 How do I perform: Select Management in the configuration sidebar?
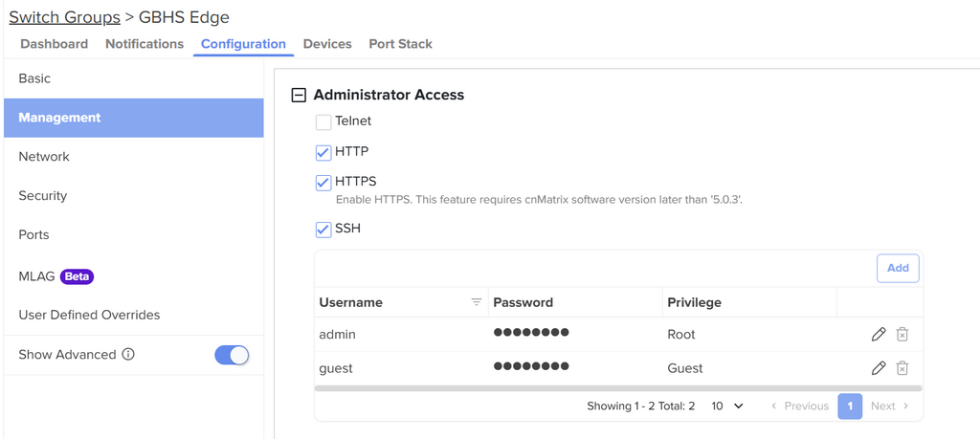(x=134, y=118)
